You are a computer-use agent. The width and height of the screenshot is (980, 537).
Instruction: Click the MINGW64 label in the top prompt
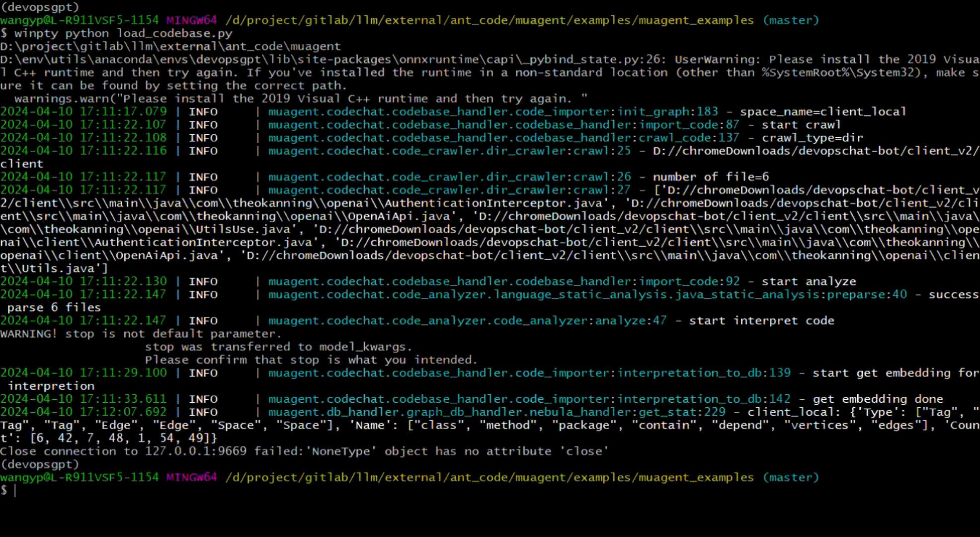point(191,20)
